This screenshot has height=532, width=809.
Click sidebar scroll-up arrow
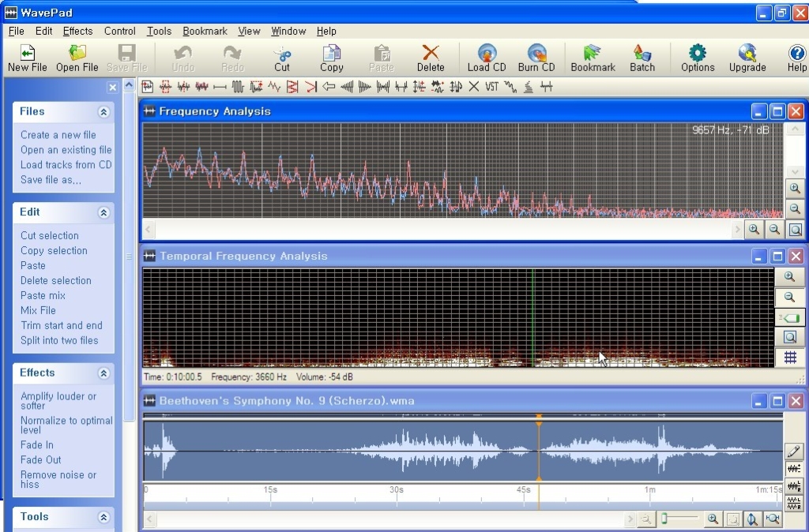[x=129, y=84]
